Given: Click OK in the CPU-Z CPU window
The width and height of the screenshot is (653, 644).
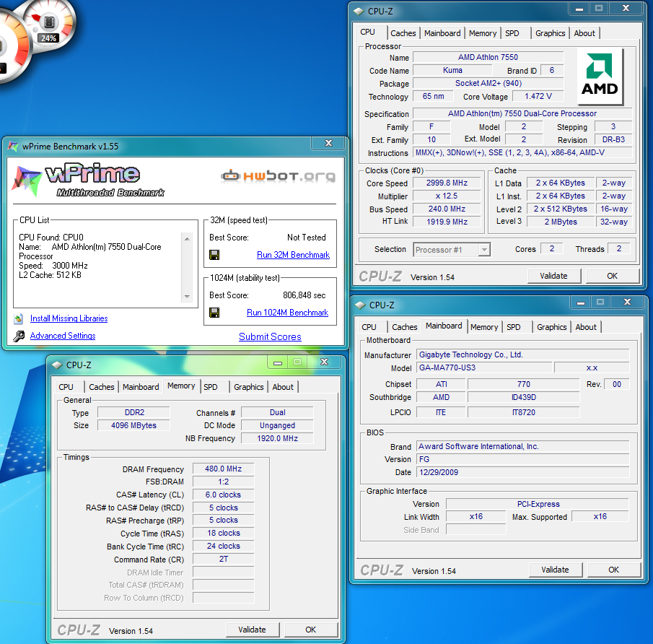Looking at the screenshot, I should [x=612, y=276].
